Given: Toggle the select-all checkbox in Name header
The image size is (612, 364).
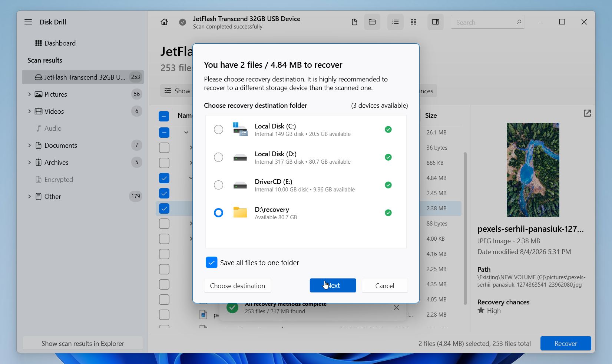Looking at the screenshot, I should coord(164,116).
